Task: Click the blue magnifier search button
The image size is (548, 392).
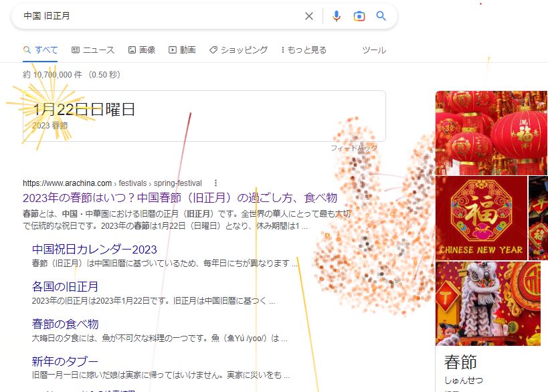Action: click(381, 16)
